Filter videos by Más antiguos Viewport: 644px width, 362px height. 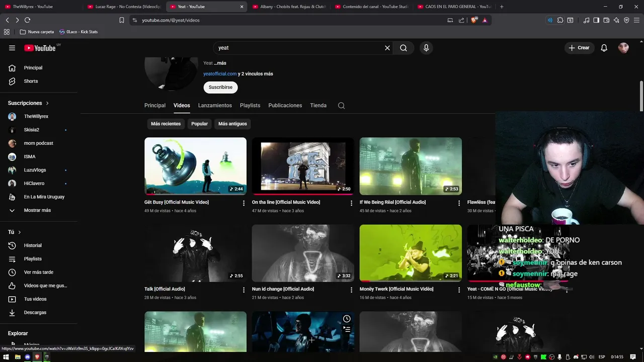(x=232, y=124)
